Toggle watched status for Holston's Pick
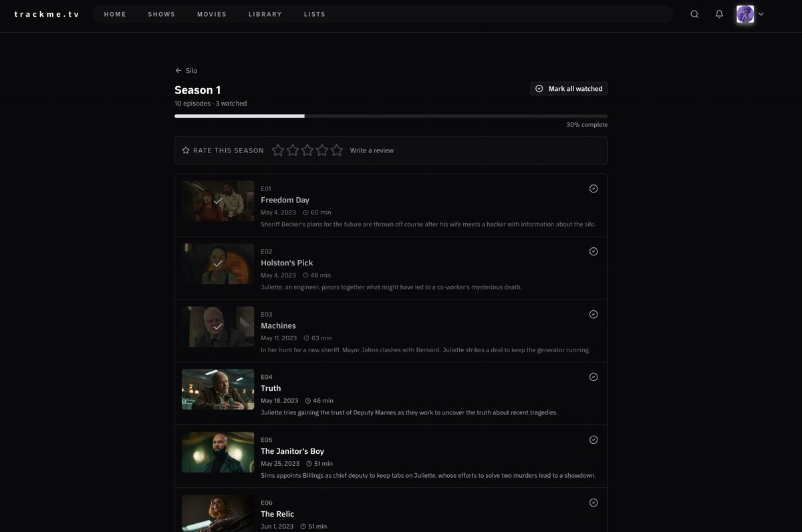The height and width of the screenshot is (532, 802). click(593, 251)
